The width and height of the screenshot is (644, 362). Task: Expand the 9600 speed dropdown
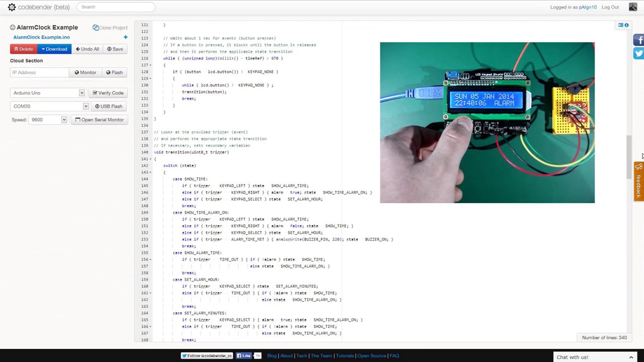point(64,120)
